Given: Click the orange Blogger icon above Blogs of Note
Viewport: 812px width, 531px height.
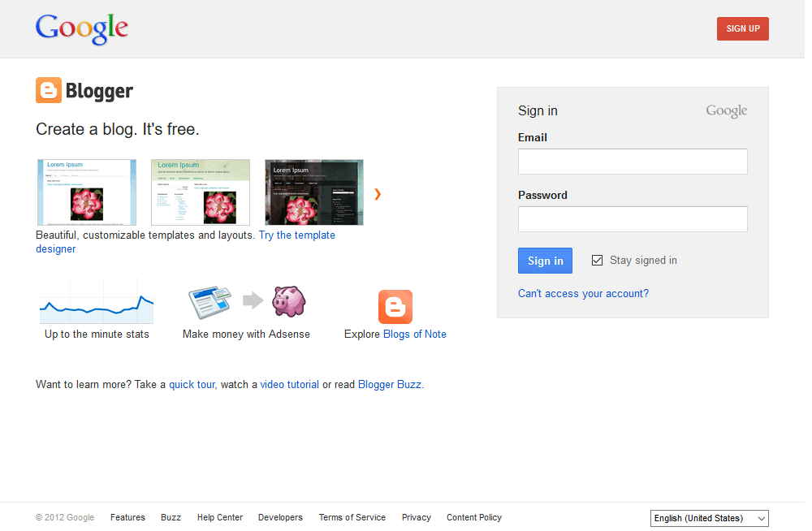Looking at the screenshot, I should pyautogui.click(x=395, y=307).
